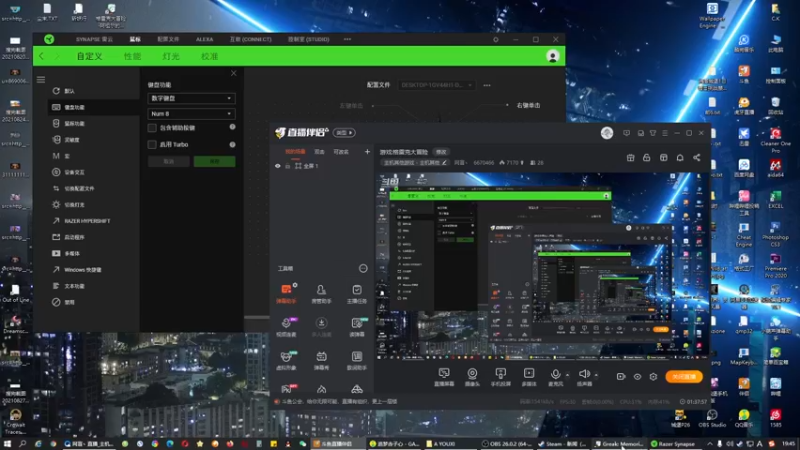Open 弹幕秀 tool in toolbox

click(321, 360)
